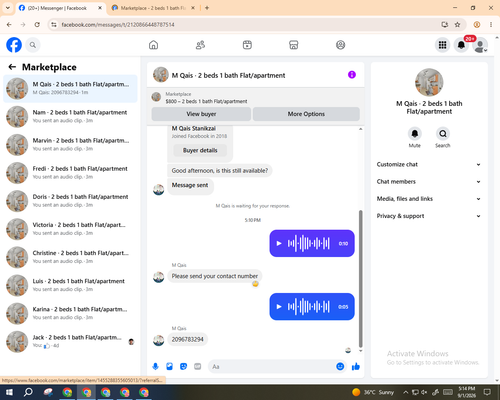Expand the Privacy & support section
Image resolution: width=500 pixels, height=400 pixels.
click(x=429, y=216)
